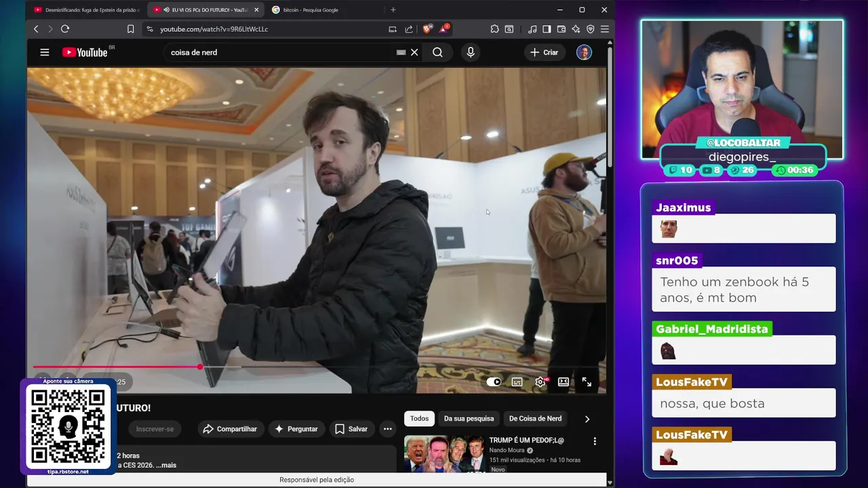Toggle the autoplay switch in the player

[x=494, y=382]
